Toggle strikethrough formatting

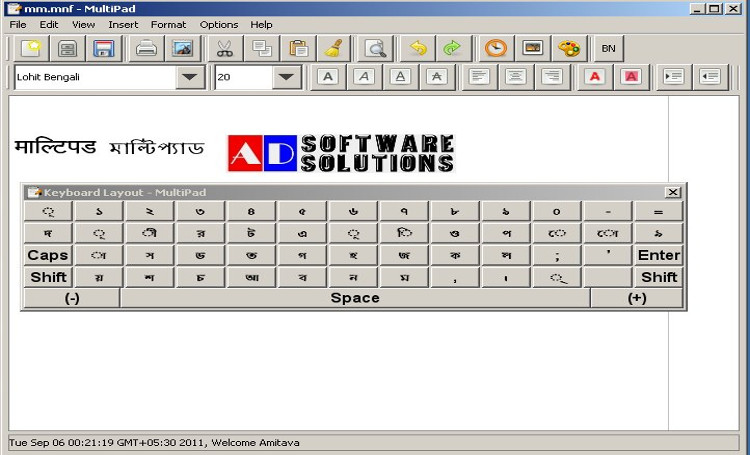(437, 77)
